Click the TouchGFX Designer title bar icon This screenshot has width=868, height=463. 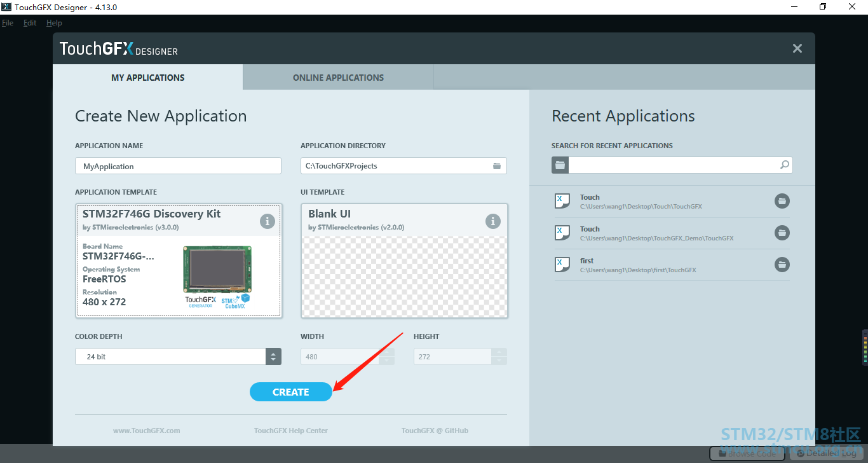point(6,7)
